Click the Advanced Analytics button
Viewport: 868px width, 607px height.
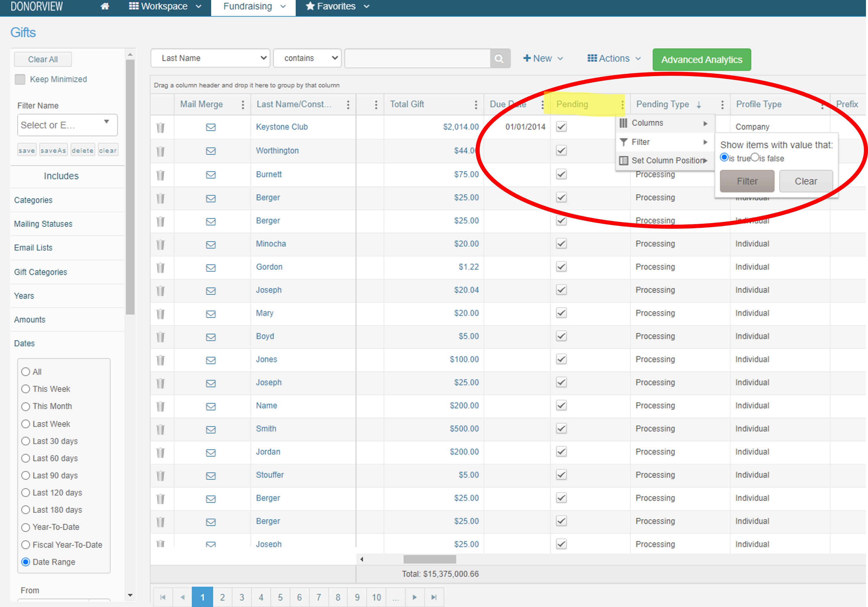point(701,60)
